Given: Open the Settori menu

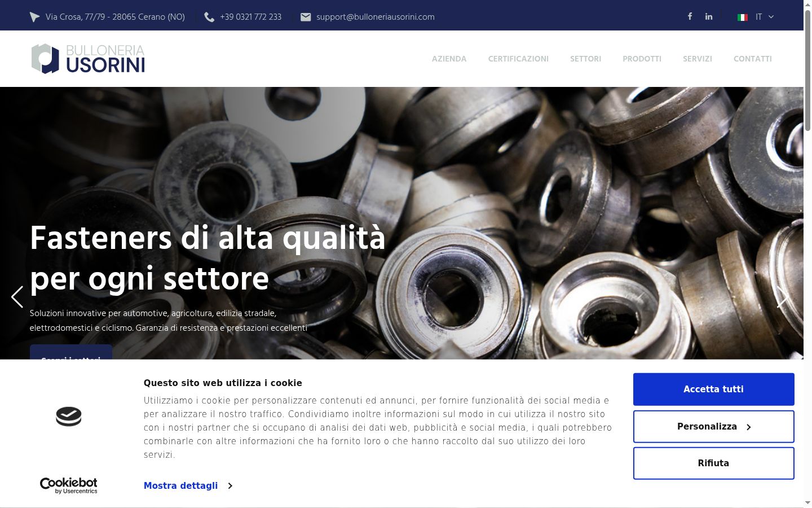Looking at the screenshot, I should pyautogui.click(x=585, y=59).
